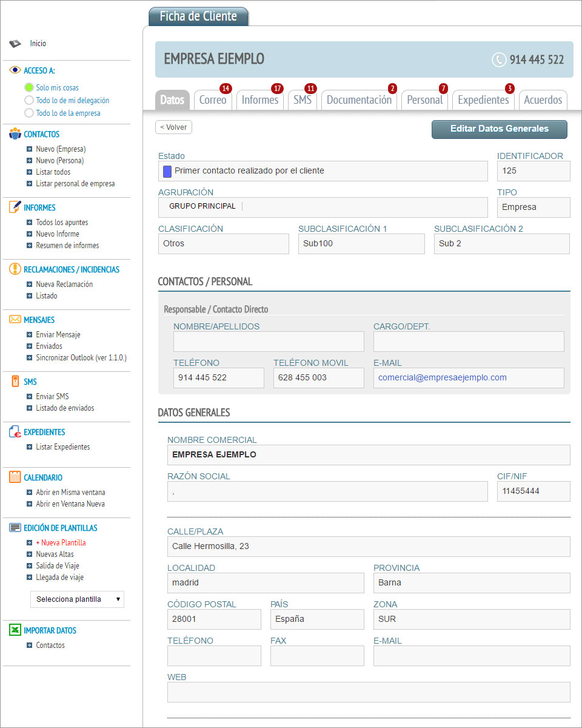This screenshot has width=582, height=728.
Task: Click the Reclamaciones exclamation warning icon
Action: 15,269
